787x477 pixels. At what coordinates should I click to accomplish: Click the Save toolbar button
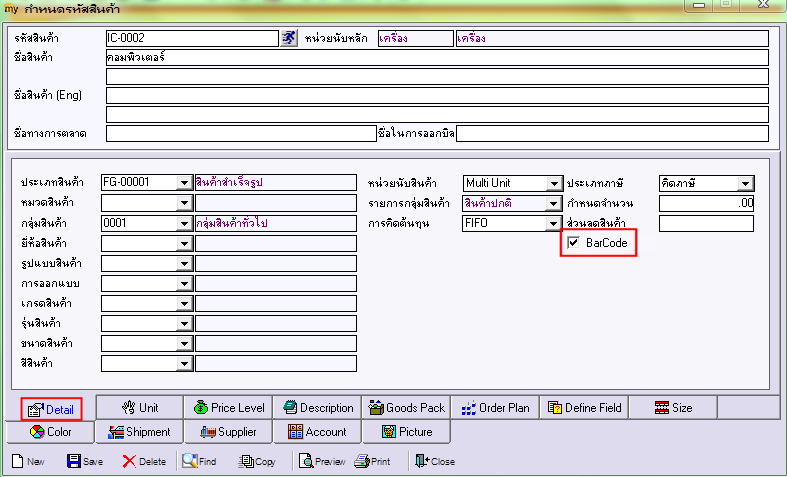(x=84, y=462)
